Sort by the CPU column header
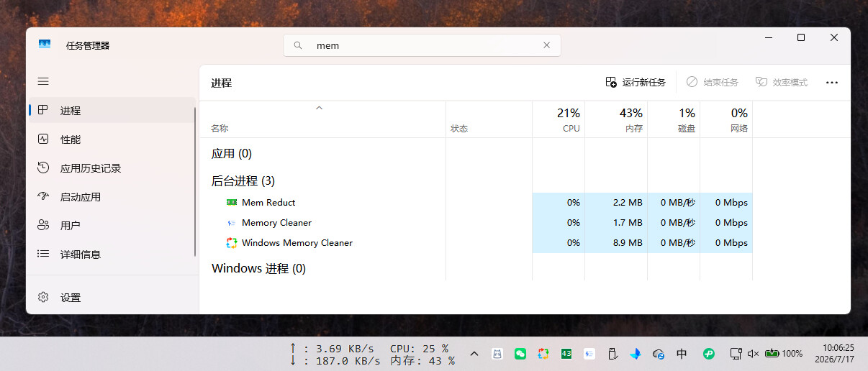 pos(559,119)
